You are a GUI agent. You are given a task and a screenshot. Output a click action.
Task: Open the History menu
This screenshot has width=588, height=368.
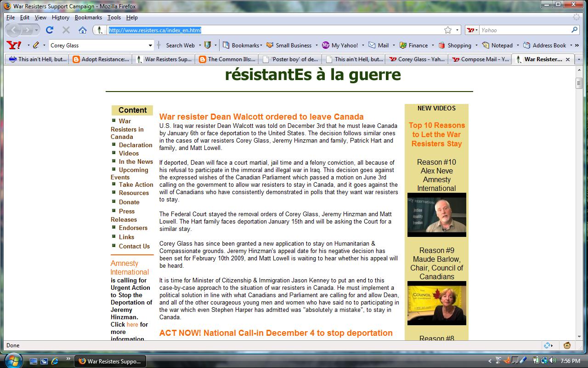tap(60, 17)
